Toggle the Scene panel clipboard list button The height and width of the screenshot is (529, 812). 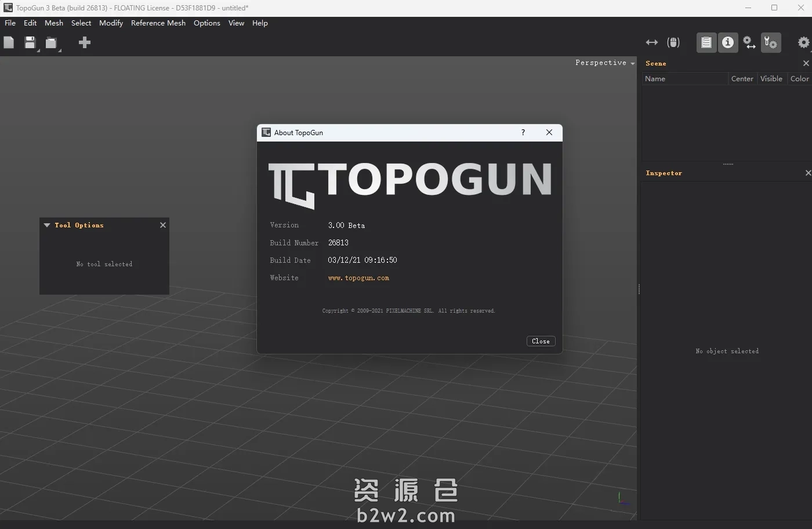pos(706,42)
